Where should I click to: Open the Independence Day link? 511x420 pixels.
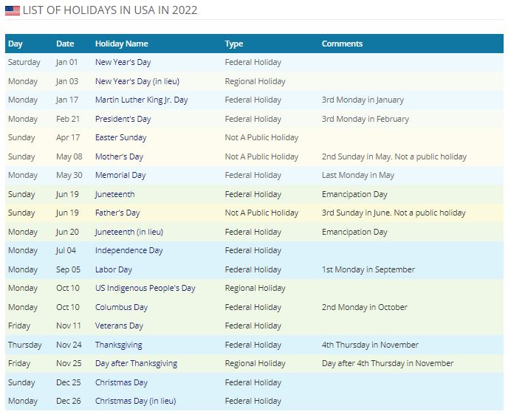(x=128, y=250)
